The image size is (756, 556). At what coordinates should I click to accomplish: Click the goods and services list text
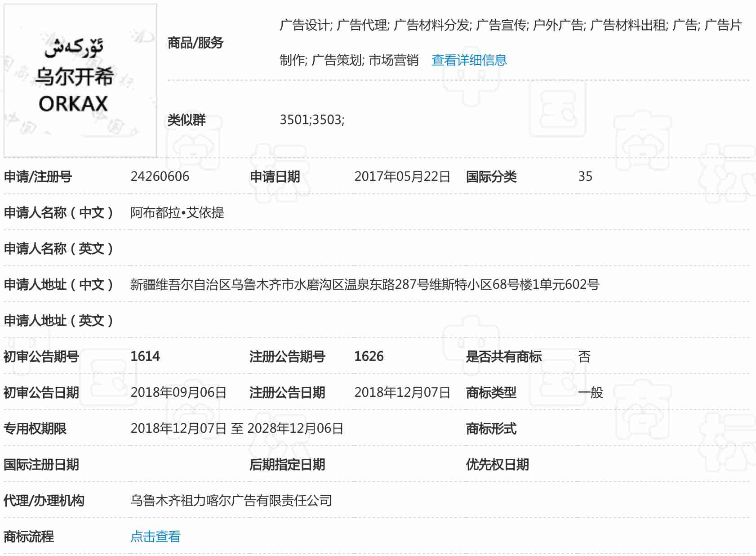pos(510,25)
